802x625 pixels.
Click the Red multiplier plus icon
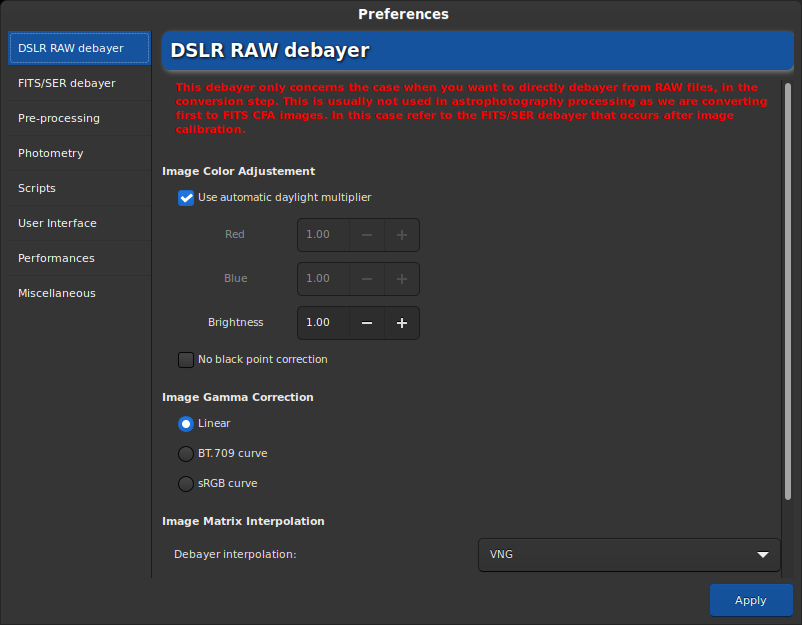pyautogui.click(x=402, y=235)
